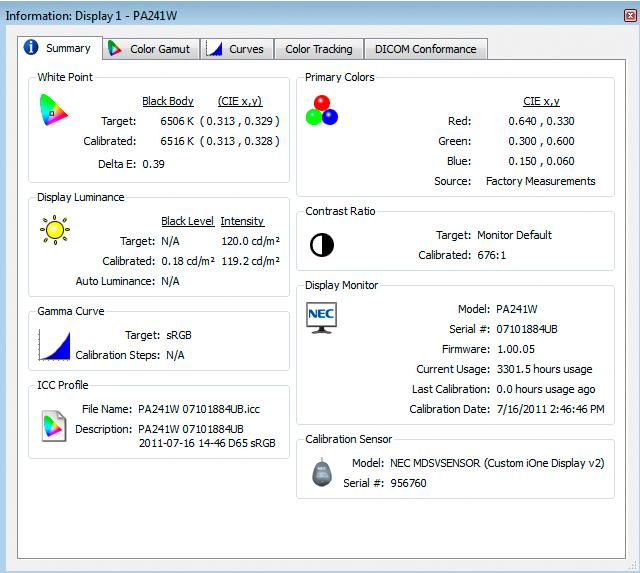Close the Information window
This screenshot has width=640, height=573.
[630, 16]
